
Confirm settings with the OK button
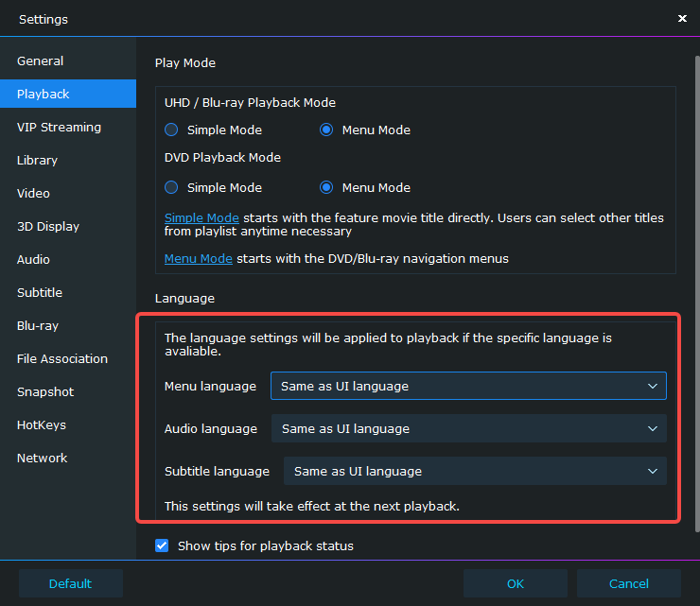(x=515, y=583)
